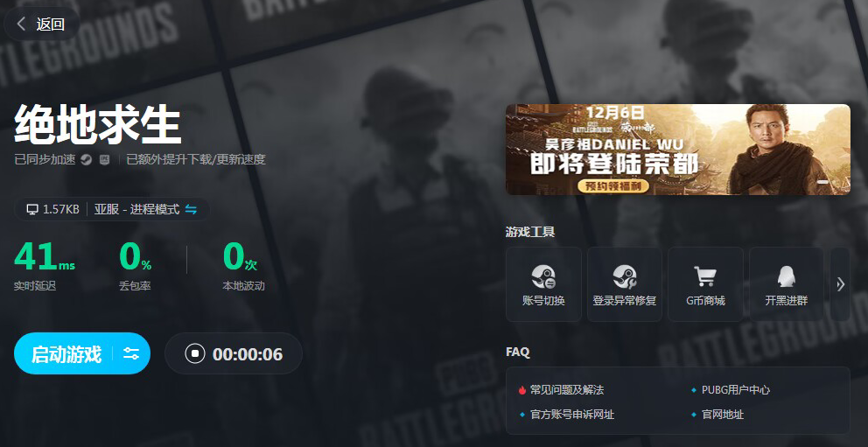Open the G币商城 shop tool
Screen dimensions: 868x447
705,284
